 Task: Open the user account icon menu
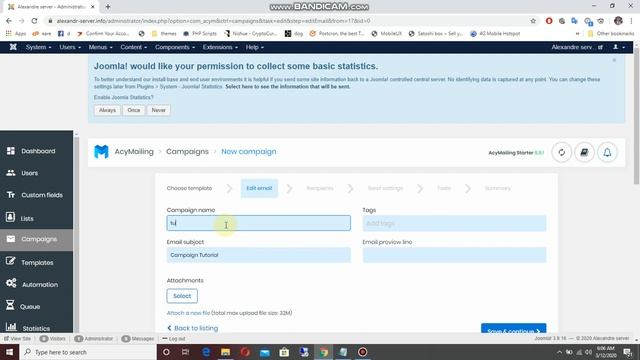pyautogui.click(x=619, y=47)
